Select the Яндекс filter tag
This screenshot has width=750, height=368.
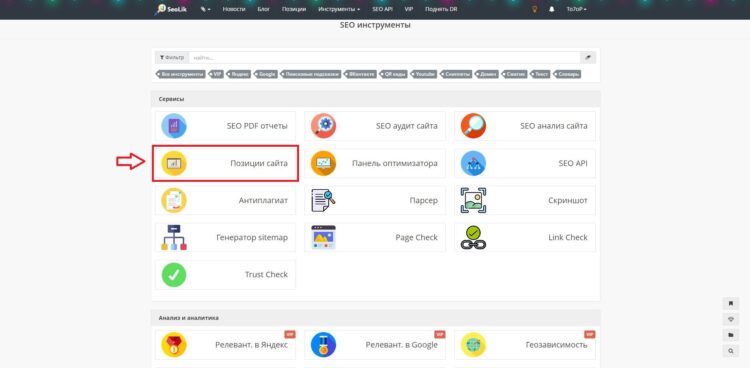[x=238, y=74]
